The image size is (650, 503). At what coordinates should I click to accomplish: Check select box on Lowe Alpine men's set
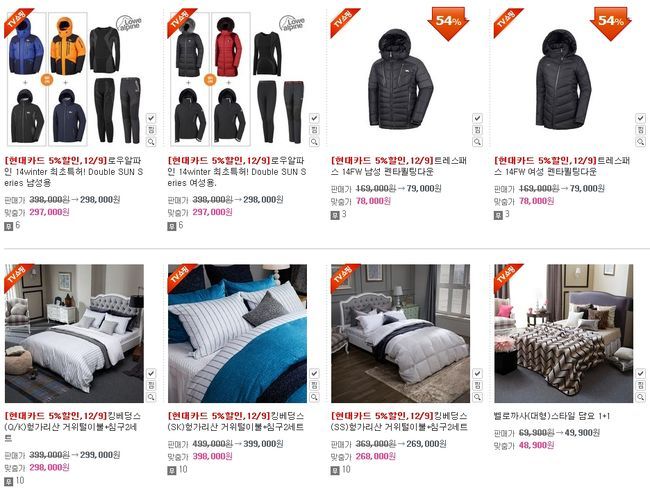[151, 118]
